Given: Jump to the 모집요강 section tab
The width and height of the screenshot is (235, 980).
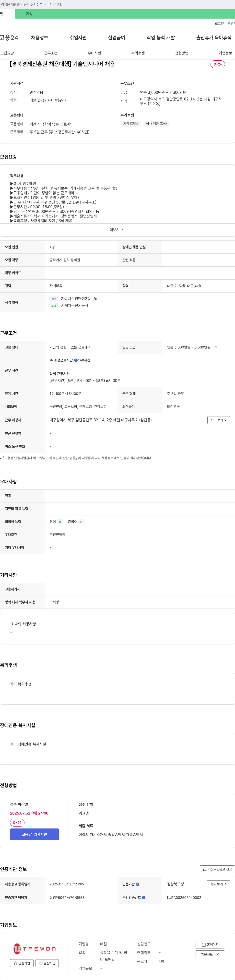Looking at the screenshot, I should pyautogui.click(x=7, y=53).
